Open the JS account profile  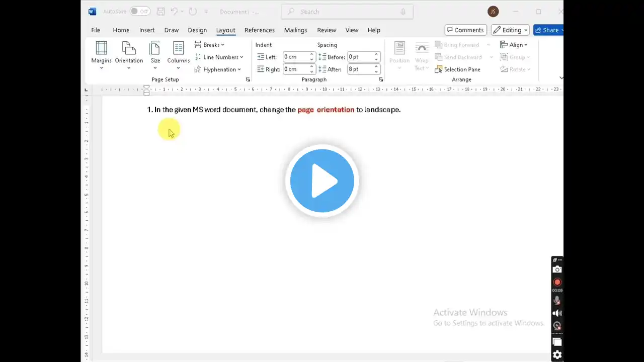coord(493,12)
